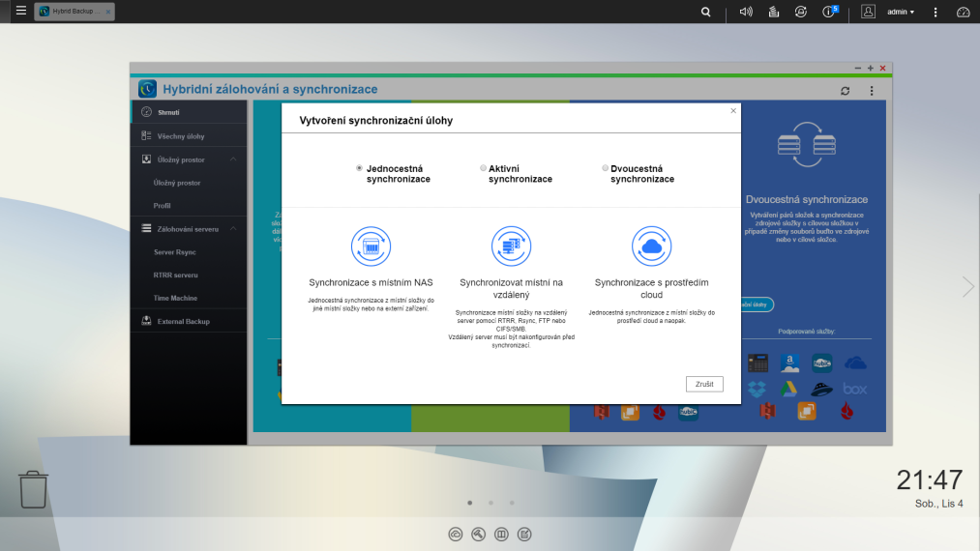Close the Vytvoření synchronizační úlohy dialog
This screenshot has height=551, width=980.
coord(733,110)
